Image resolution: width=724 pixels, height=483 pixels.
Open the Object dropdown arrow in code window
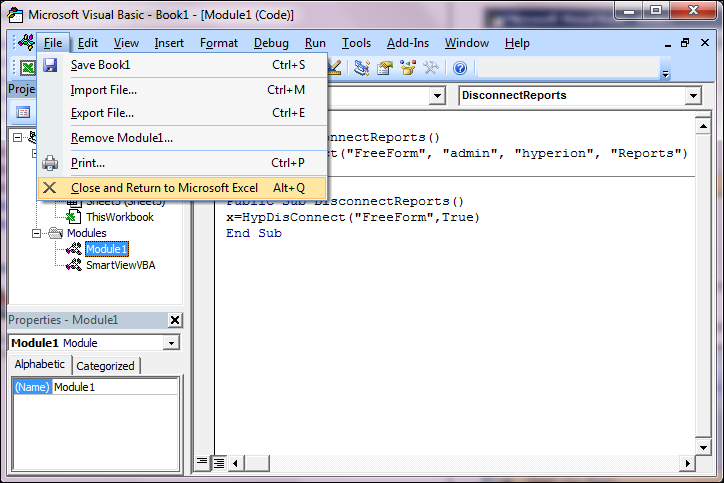coord(436,96)
